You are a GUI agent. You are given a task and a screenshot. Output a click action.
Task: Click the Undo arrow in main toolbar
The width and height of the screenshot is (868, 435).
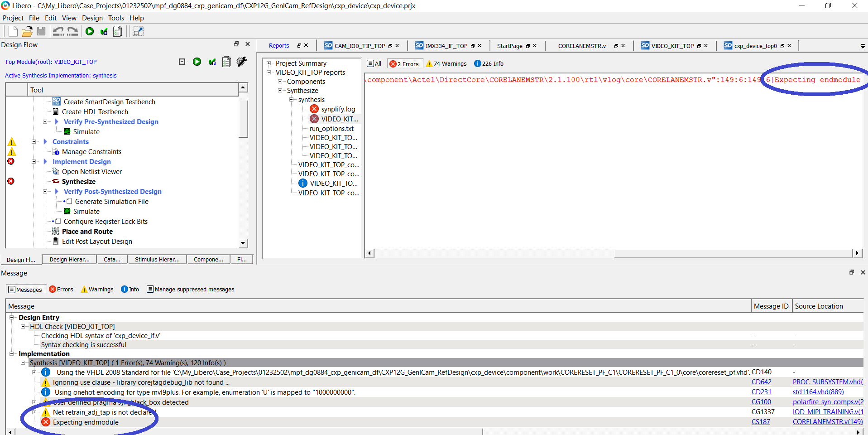point(58,31)
